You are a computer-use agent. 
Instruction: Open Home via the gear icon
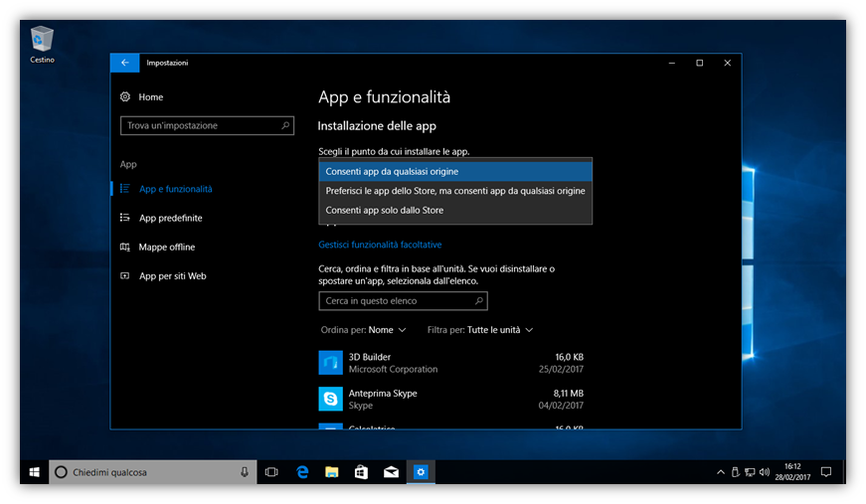(125, 97)
